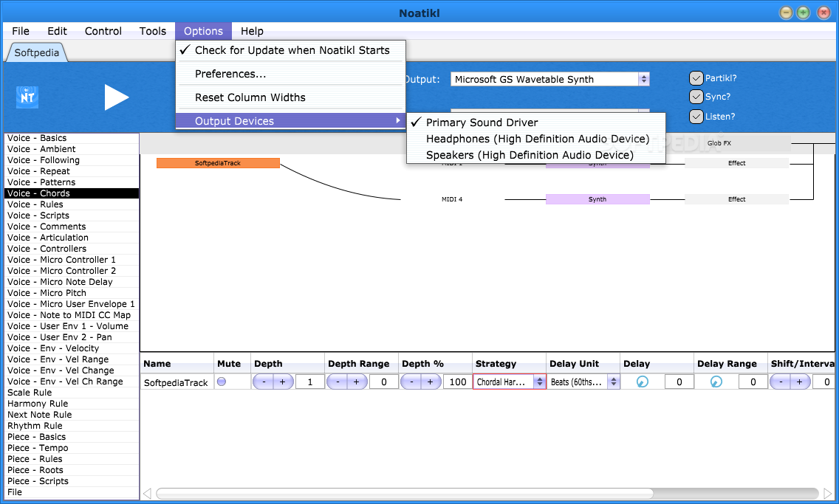Image resolution: width=839 pixels, height=504 pixels.
Task: Select Voice - Basics in list
Action: click(72, 138)
